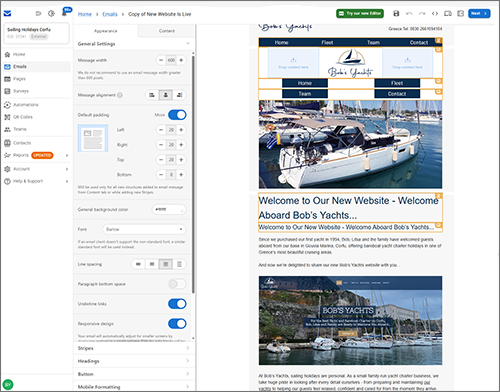Click the Next button
This screenshot has height=392, width=500.
tap(479, 13)
